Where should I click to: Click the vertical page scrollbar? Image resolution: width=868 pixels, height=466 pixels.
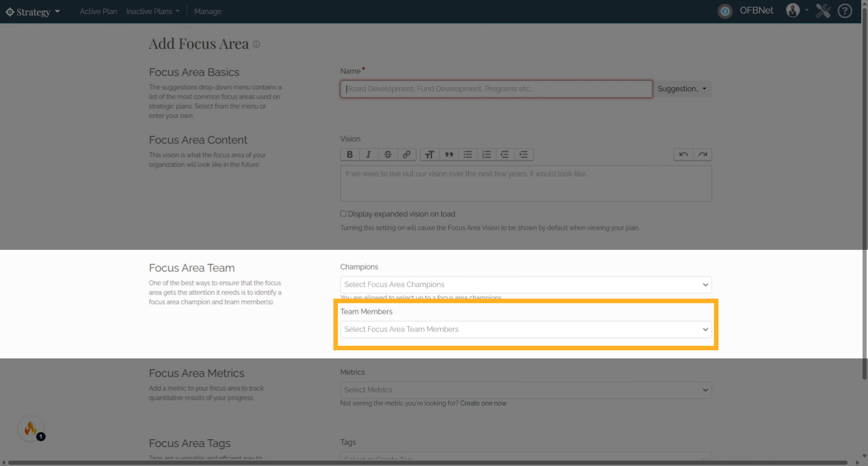click(x=864, y=194)
